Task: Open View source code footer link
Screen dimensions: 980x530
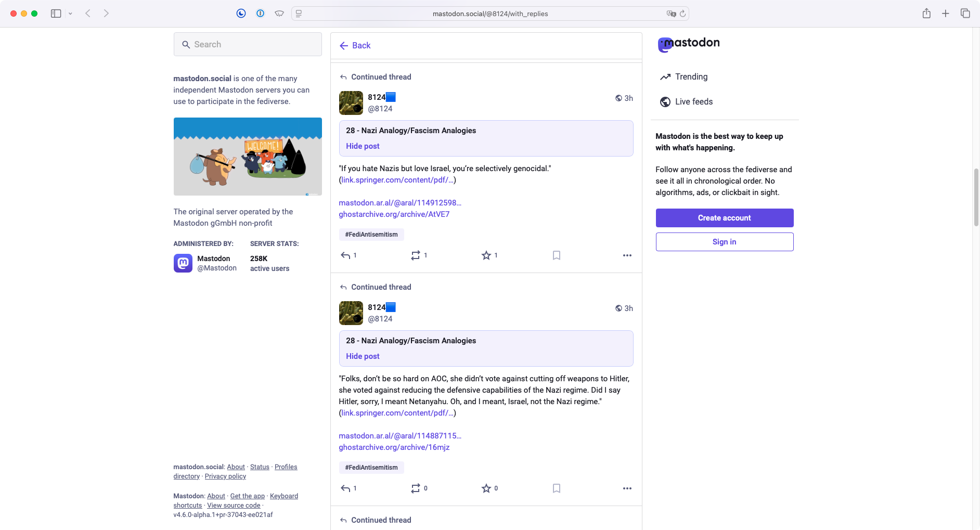Action: tap(234, 506)
